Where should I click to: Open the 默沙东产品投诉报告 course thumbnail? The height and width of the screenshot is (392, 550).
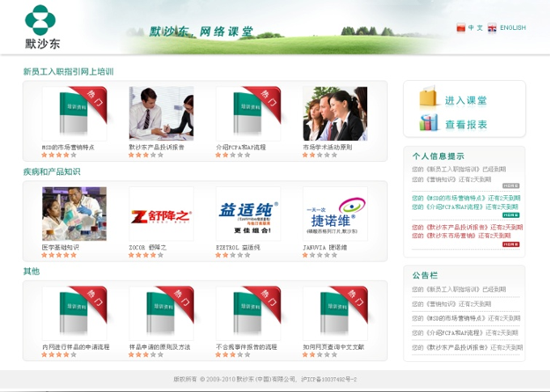pos(161,114)
